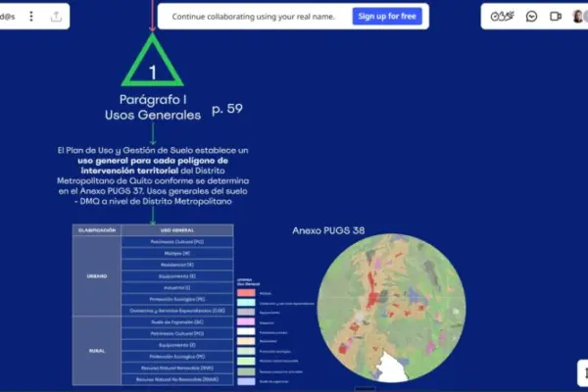
Task: Select the 'Parágrafo I Usos Generales' heading
Action: click(x=152, y=108)
